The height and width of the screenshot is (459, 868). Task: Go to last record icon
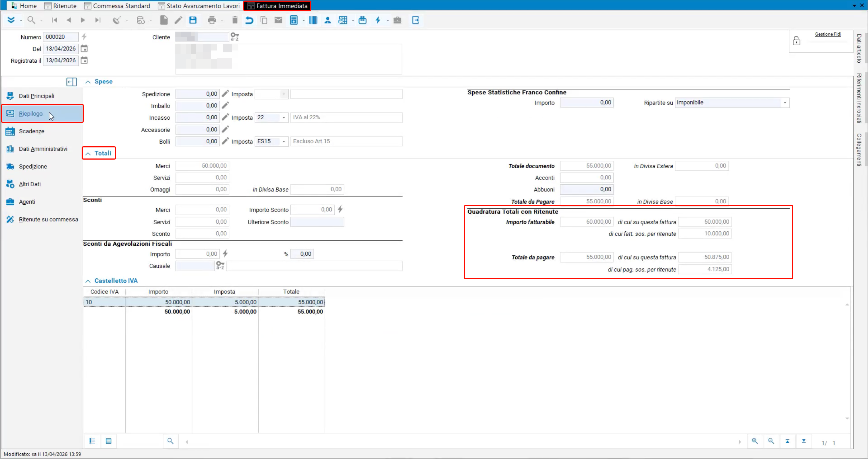(98, 20)
